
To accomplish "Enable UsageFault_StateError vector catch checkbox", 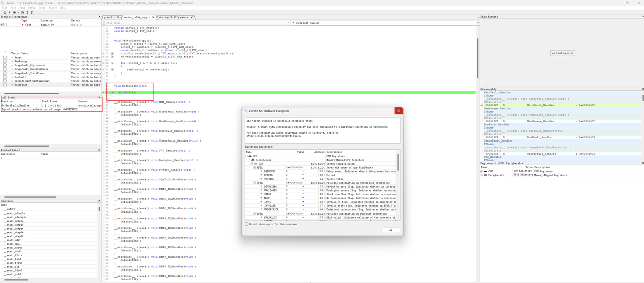I will click(x=5, y=73).
